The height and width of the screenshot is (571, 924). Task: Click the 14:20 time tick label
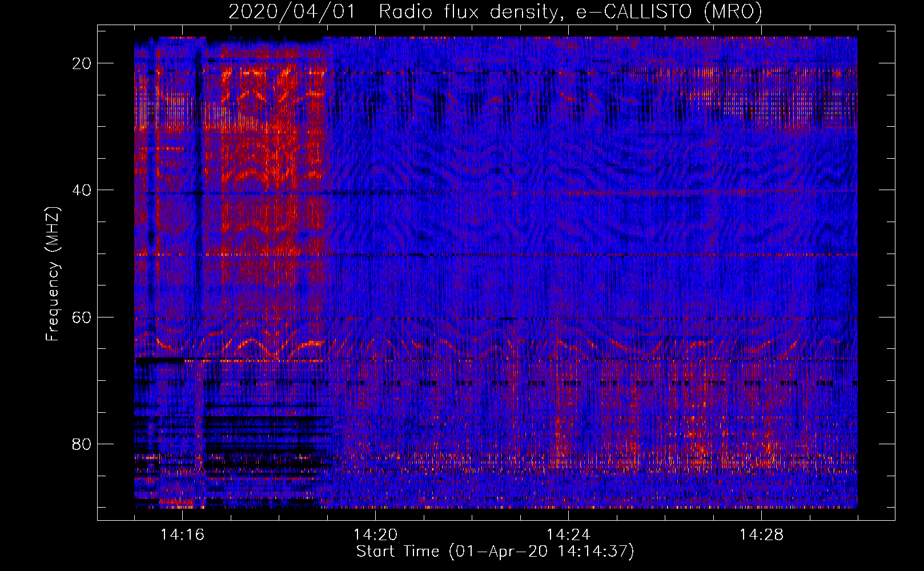click(x=375, y=535)
